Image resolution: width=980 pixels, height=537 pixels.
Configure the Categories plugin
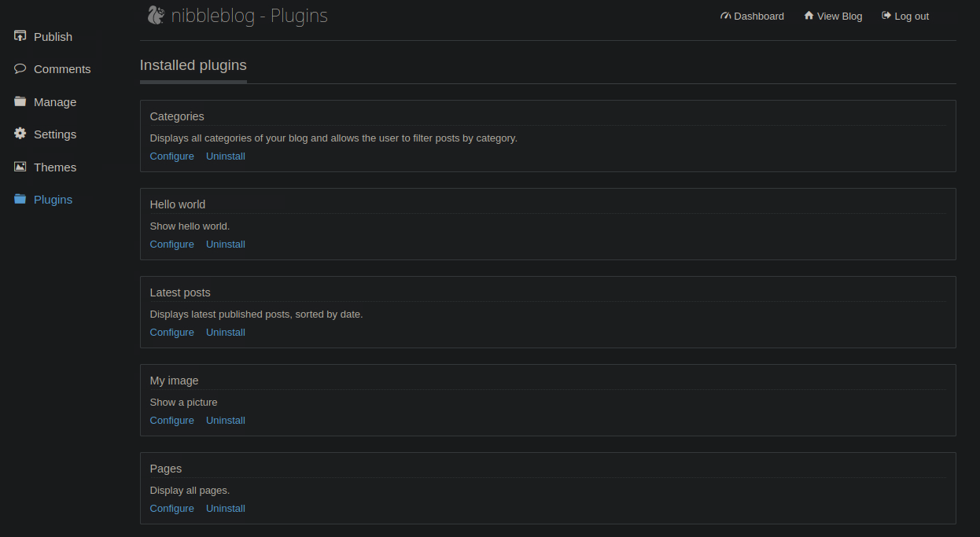[171, 156]
